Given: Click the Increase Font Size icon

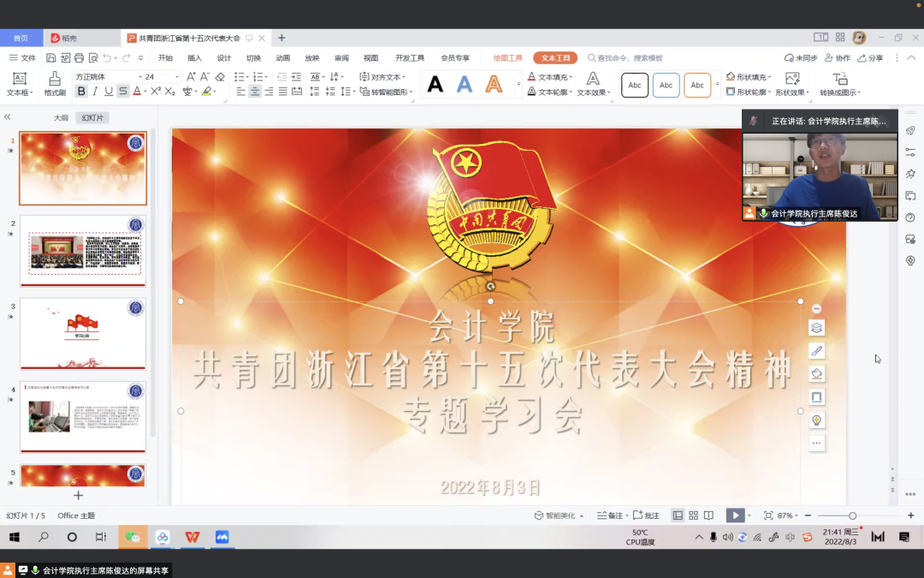Looking at the screenshot, I should click(191, 77).
